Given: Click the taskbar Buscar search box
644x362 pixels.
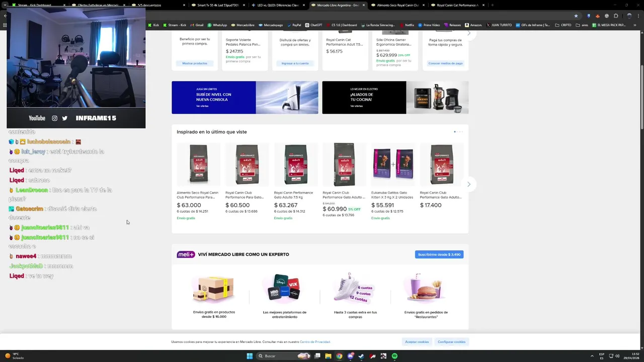Looking at the screenshot, I should [284, 356].
